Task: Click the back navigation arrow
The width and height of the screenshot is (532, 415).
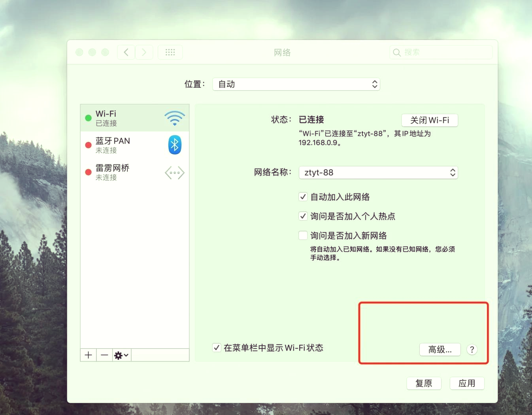Action: [126, 52]
